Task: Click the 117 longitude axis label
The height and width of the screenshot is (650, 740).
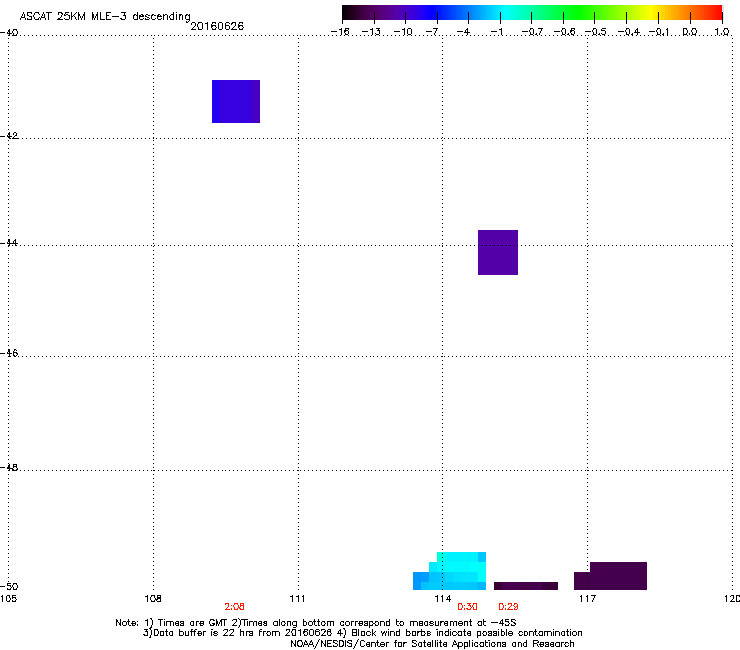Action: (588, 599)
